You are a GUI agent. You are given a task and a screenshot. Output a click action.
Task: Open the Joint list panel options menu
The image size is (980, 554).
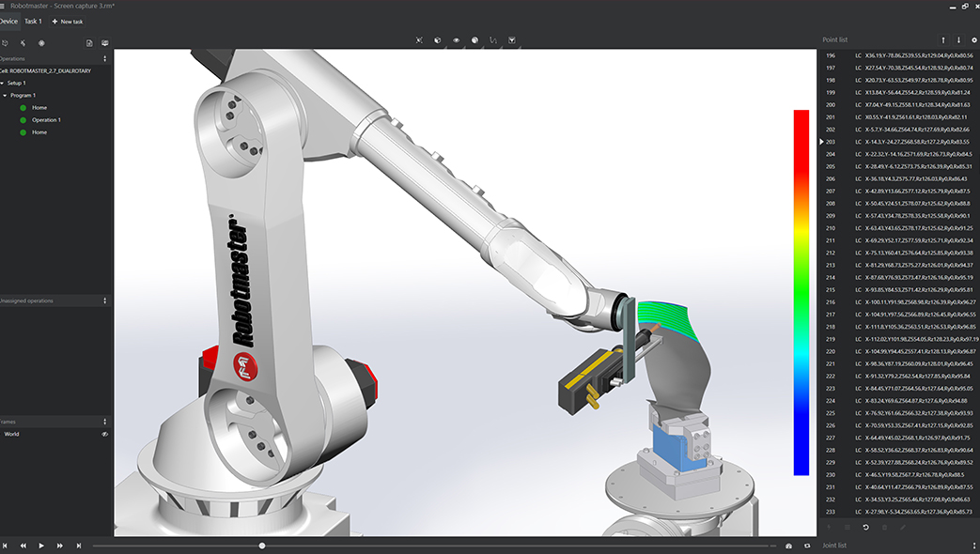pyautogui.click(x=973, y=546)
